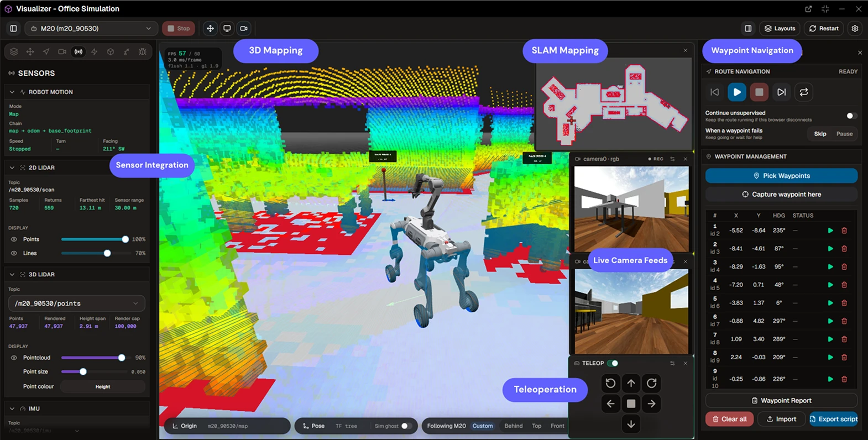
Task: Hide the Pointcloud display eye
Action: pyautogui.click(x=14, y=358)
